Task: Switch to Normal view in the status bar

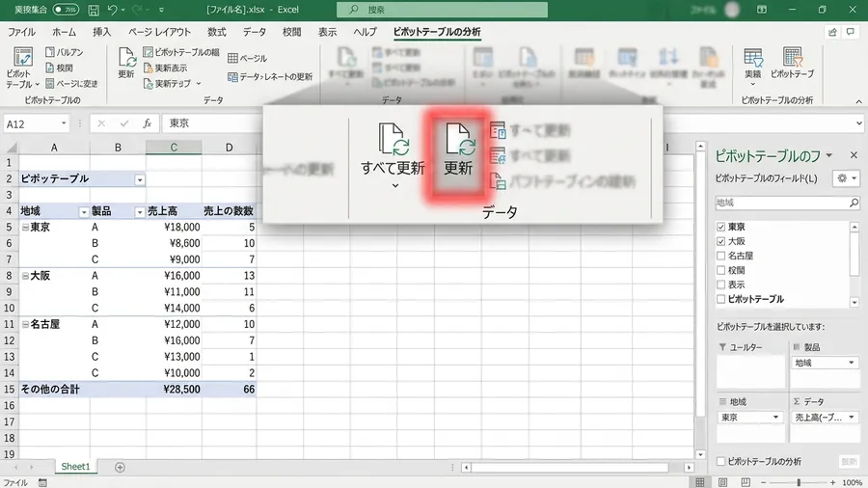Action: pyautogui.click(x=700, y=482)
